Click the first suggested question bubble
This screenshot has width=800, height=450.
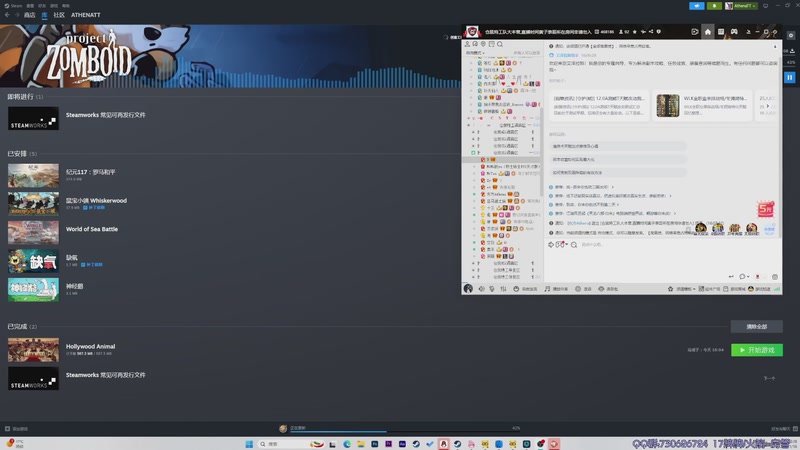pos(617,146)
